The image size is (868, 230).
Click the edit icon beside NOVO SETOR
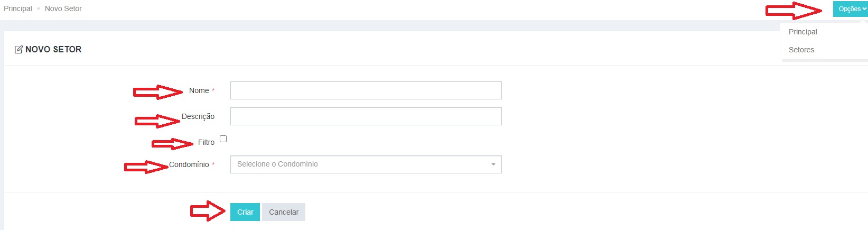click(x=18, y=50)
